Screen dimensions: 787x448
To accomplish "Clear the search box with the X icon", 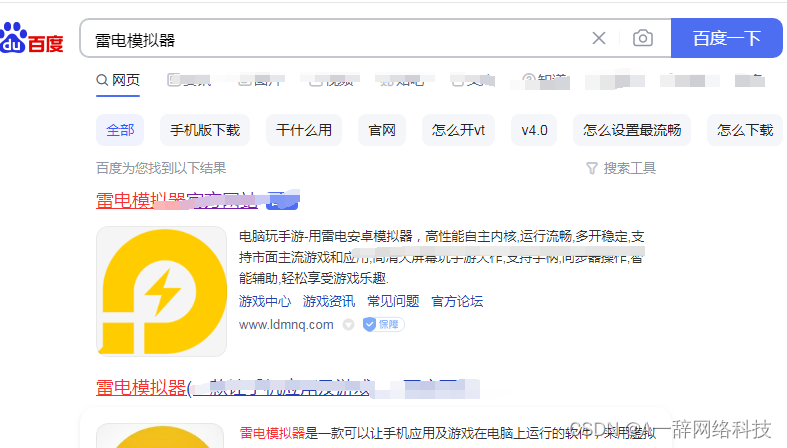I will [598, 38].
